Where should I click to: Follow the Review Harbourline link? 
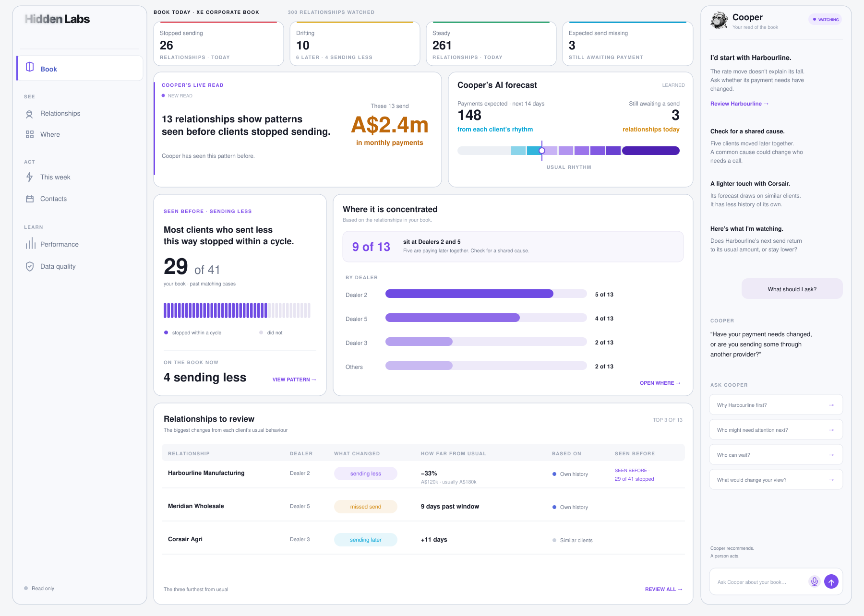739,104
